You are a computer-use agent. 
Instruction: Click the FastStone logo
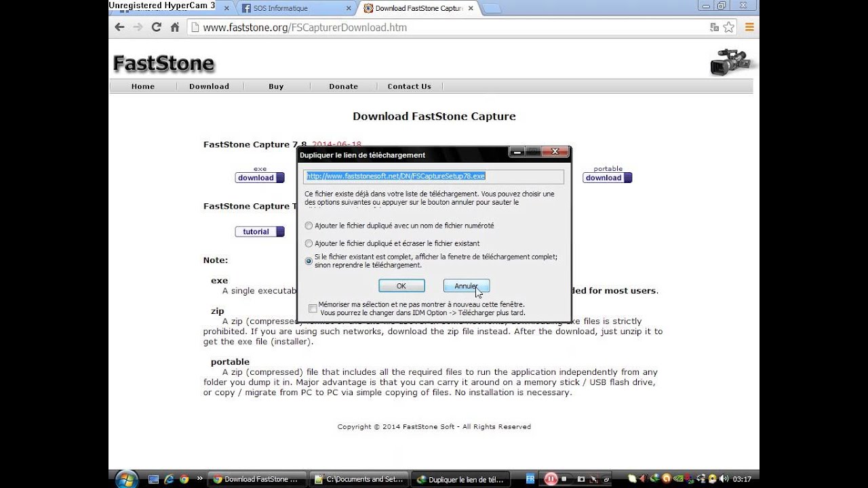(163, 64)
